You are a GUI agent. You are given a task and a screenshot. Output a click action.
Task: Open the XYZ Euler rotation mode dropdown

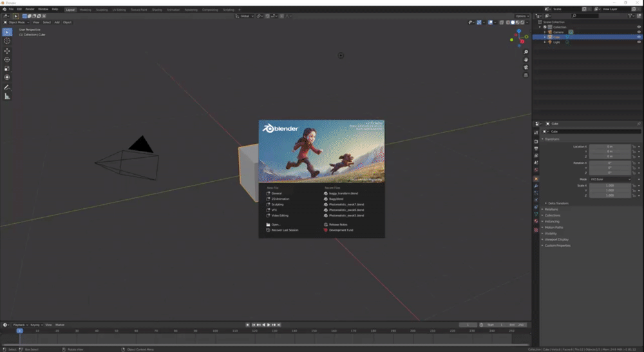611,179
